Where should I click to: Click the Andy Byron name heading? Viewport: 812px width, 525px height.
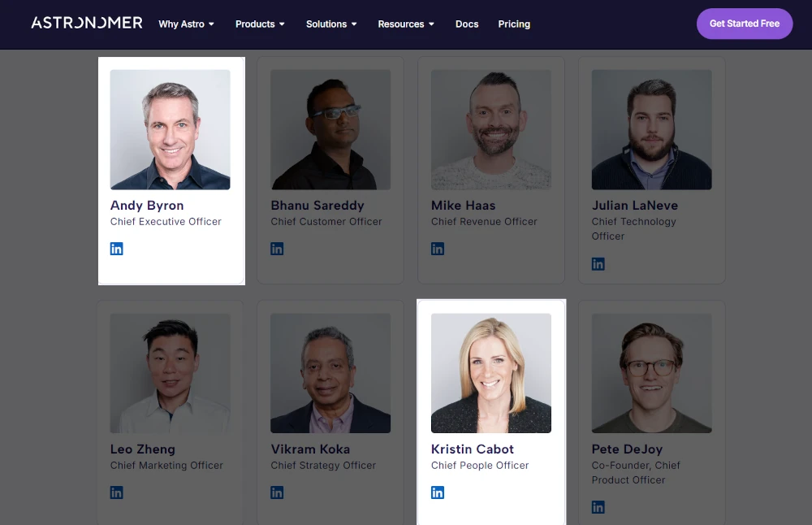147,206
